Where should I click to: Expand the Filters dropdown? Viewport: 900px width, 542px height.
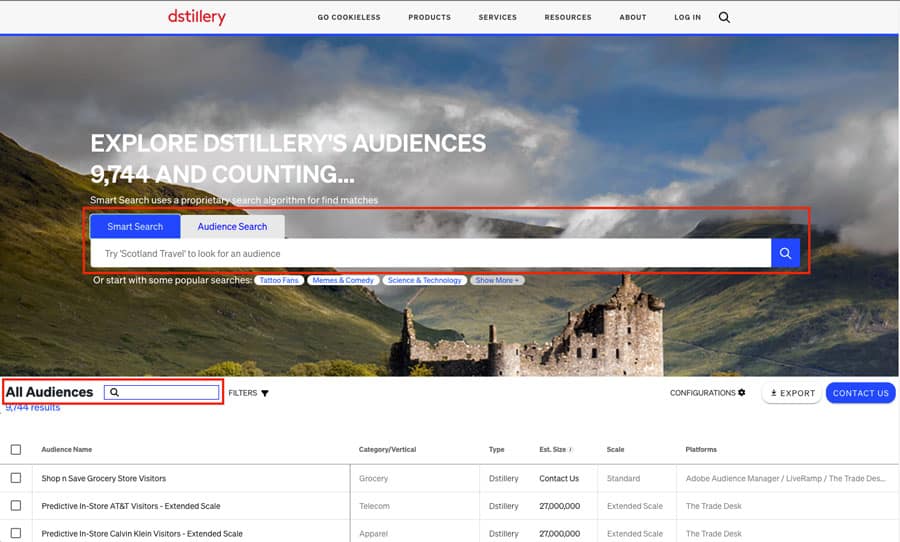[248, 393]
